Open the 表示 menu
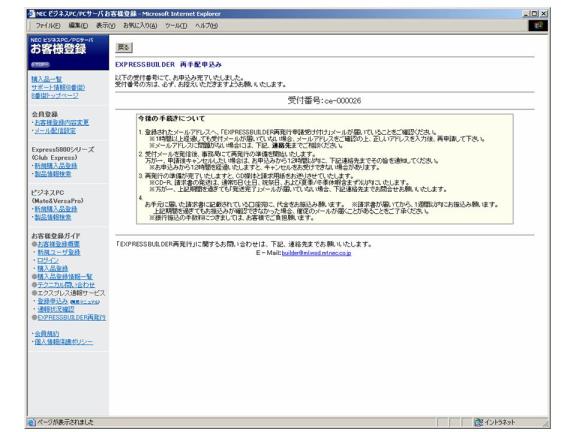Viewport: 576px width, 432px height. tap(105, 26)
